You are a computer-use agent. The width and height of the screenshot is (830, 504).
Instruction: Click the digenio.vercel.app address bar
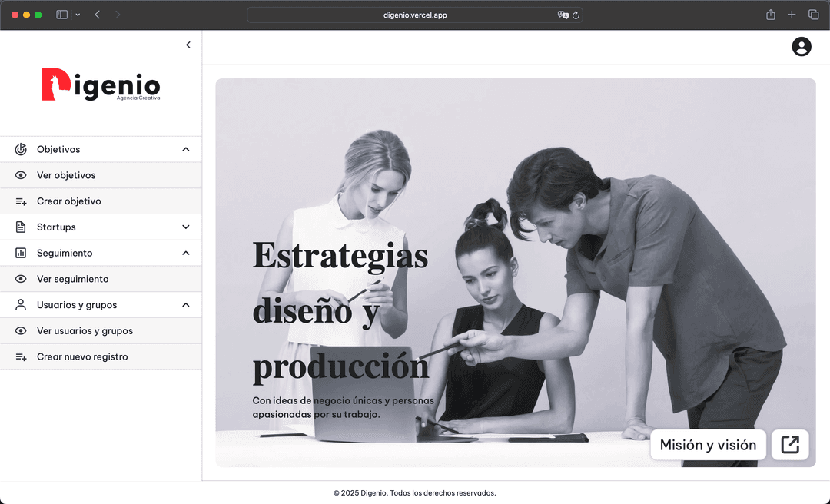coord(415,15)
